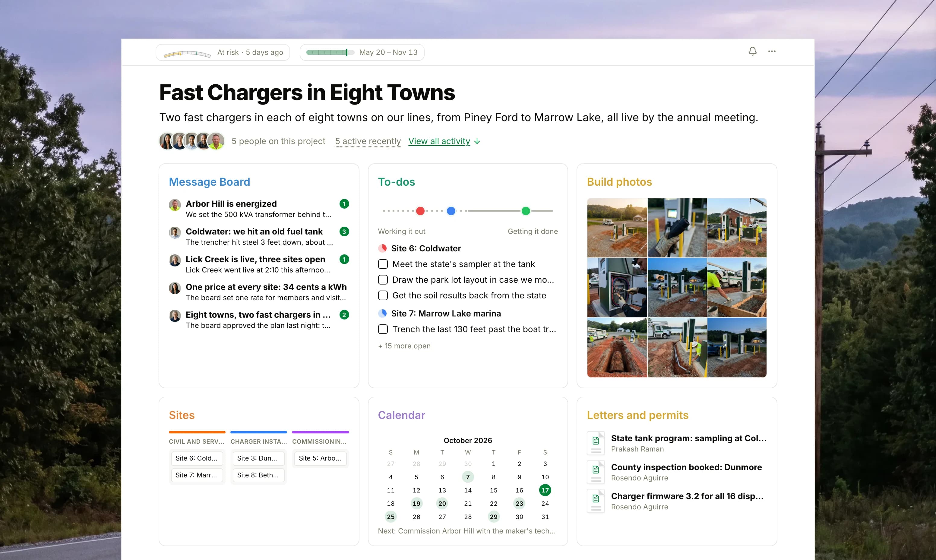Screen dimensions: 936x560
Task: Select the blue dot on the hill chart
Action: click(451, 211)
